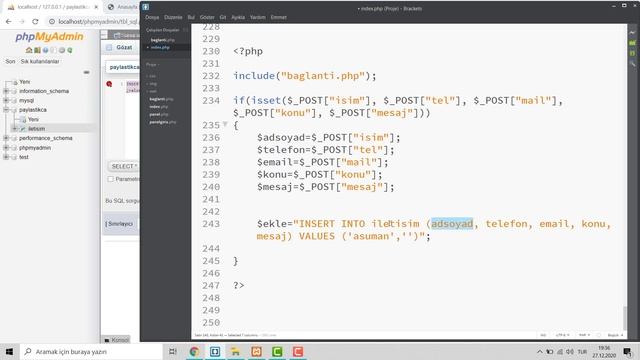Open the Windows Start menu
Viewport: 640px width, 360px height.
click(9, 351)
